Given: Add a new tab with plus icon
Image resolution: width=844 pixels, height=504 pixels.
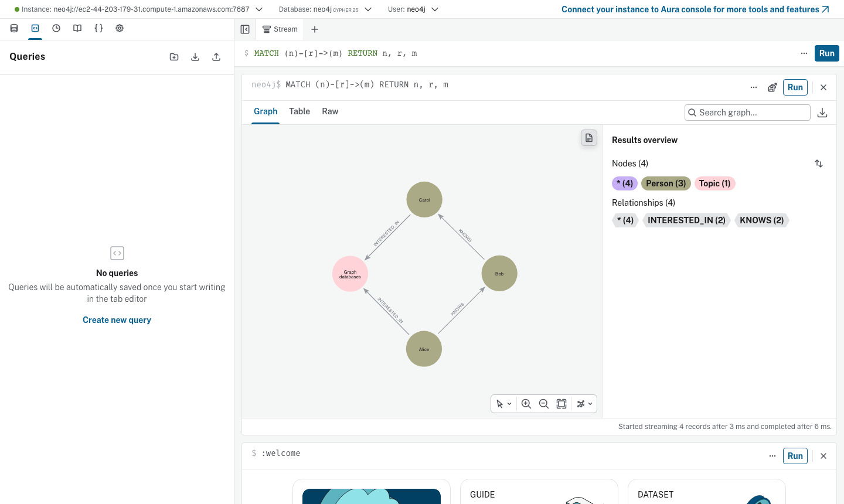Looking at the screenshot, I should [315, 29].
